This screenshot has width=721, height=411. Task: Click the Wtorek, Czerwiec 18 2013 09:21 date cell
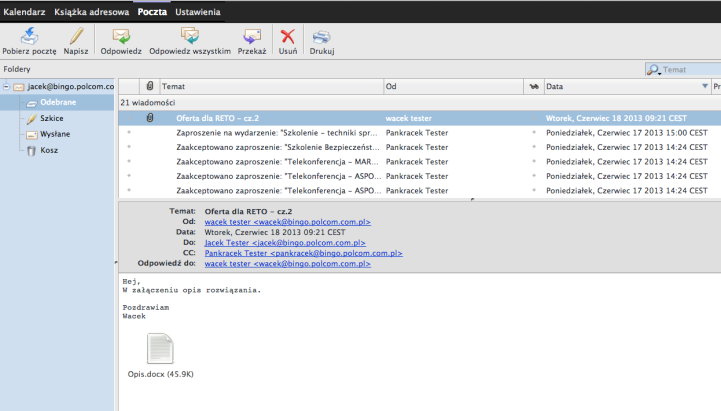point(616,118)
